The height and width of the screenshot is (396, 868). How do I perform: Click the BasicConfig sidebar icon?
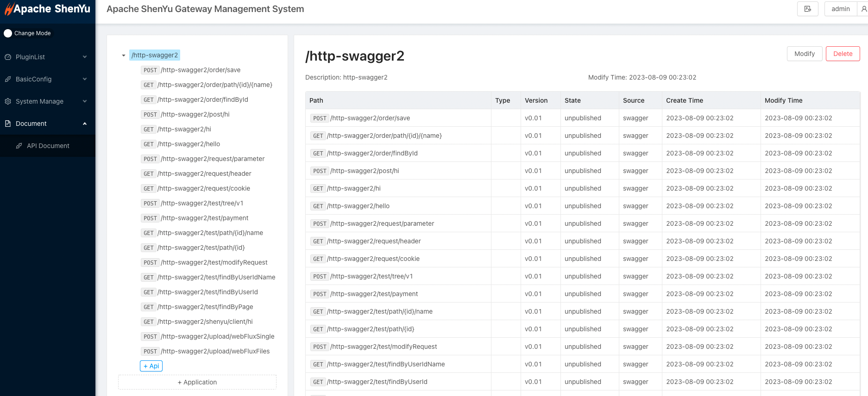pyautogui.click(x=8, y=79)
